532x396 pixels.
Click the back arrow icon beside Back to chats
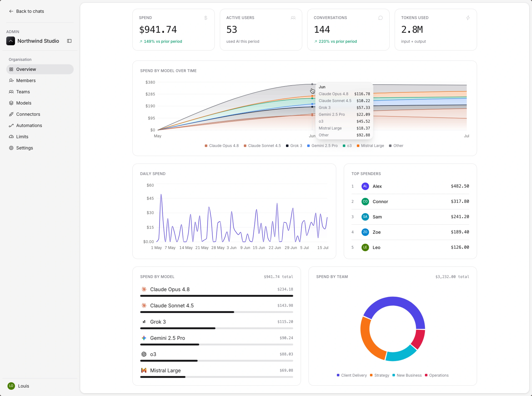click(11, 11)
